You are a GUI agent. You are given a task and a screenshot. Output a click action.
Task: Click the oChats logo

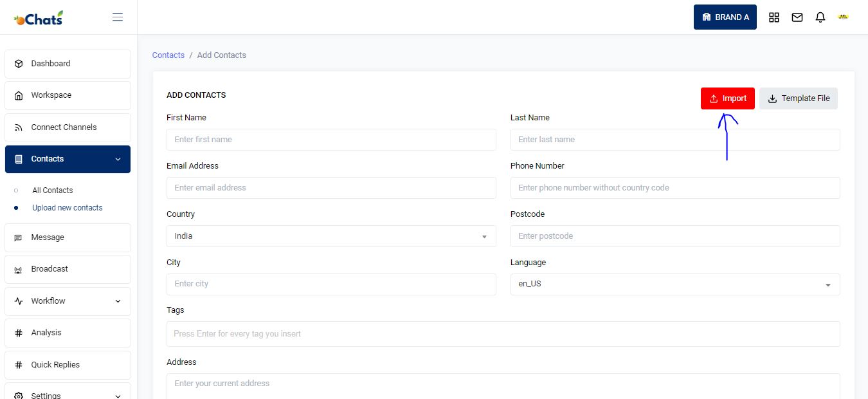(39, 18)
